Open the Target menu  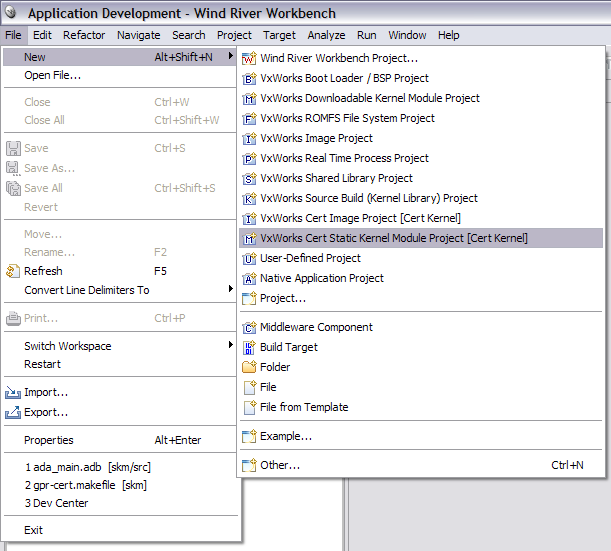(x=279, y=35)
